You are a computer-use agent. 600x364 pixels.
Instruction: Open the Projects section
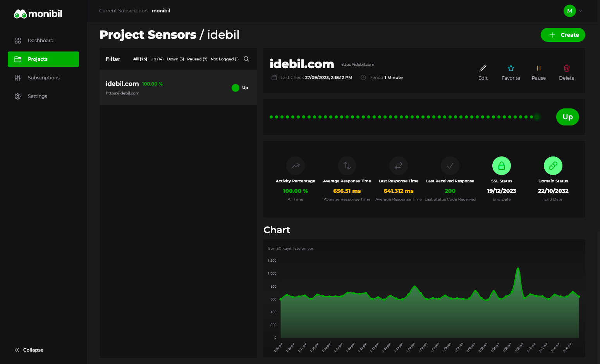click(43, 59)
